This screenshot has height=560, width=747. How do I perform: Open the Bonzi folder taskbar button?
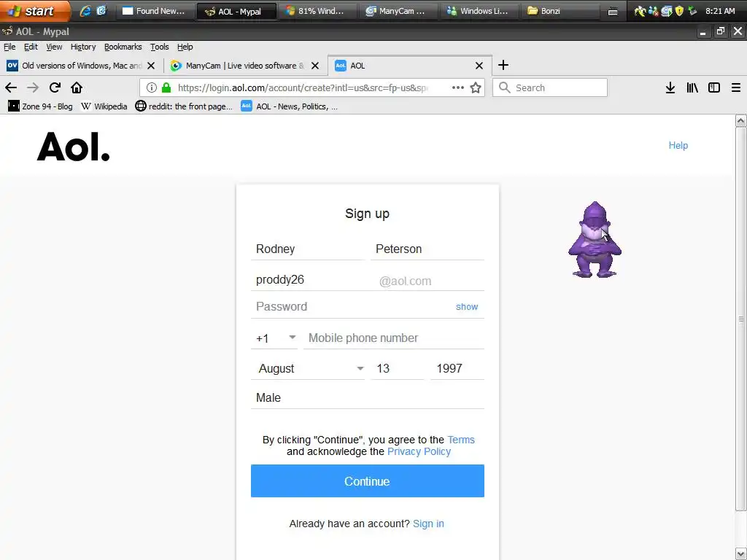pos(561,11)
